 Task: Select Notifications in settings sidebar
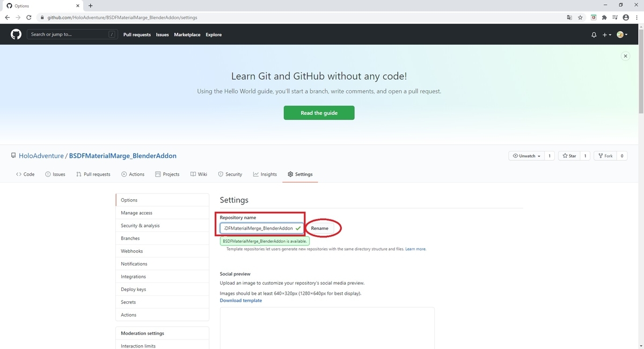tap(162, 264)
